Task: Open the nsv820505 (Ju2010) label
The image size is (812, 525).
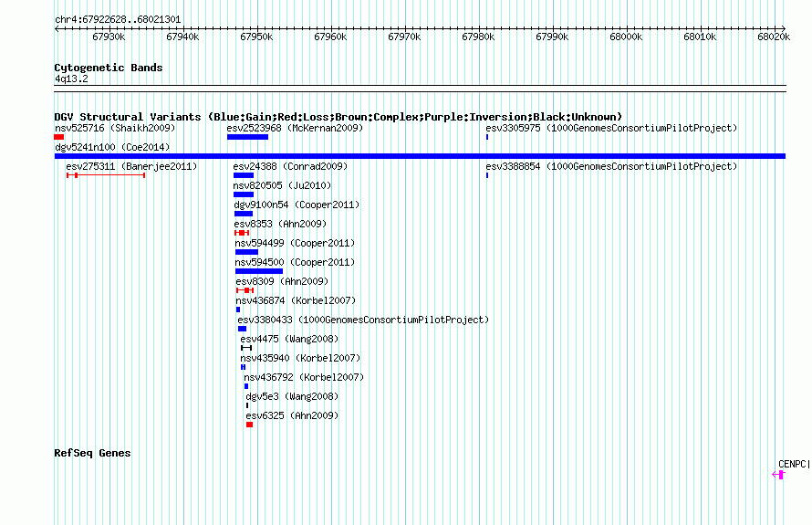Action: coord(282,185)
